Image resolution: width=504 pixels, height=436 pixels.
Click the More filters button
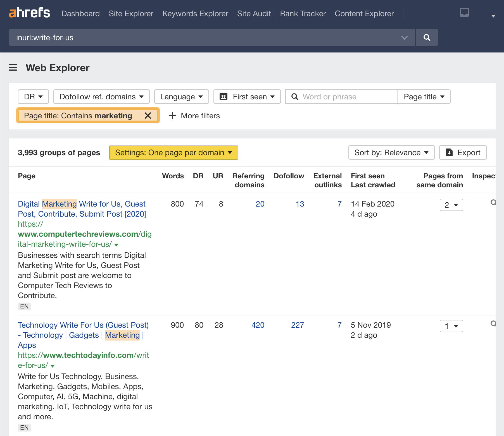[194, 116]
